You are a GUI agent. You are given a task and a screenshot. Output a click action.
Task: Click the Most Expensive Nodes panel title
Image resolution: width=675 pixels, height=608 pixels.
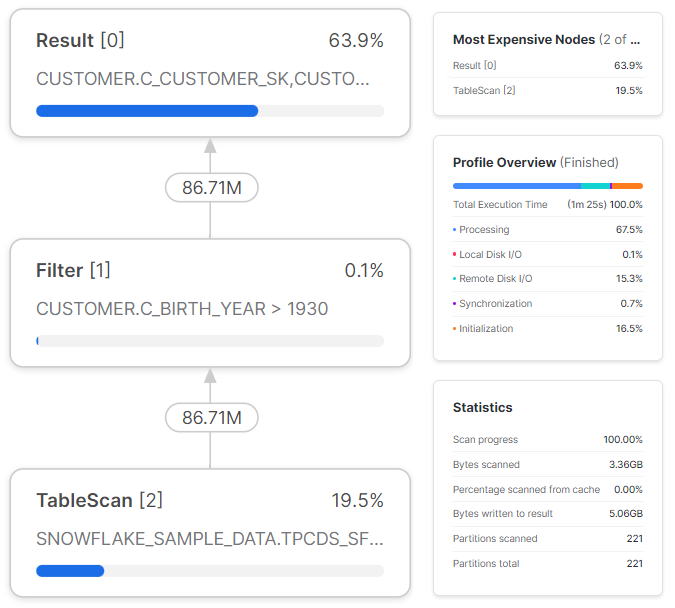(546, 40)
